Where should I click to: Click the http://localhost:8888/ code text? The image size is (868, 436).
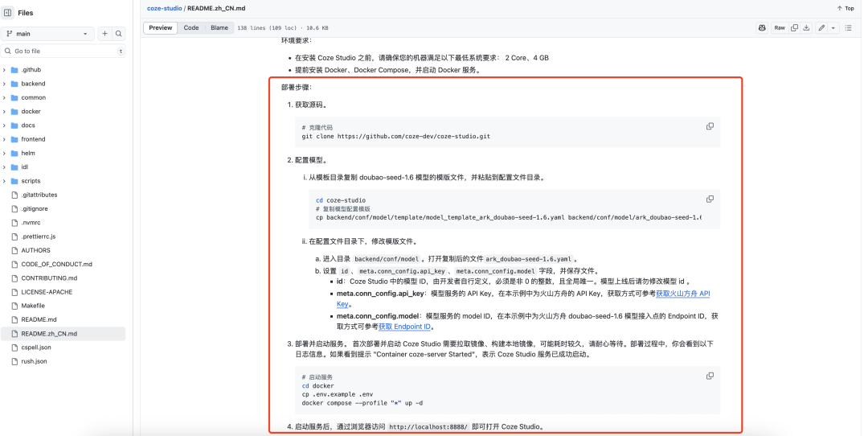coord(428,427)
